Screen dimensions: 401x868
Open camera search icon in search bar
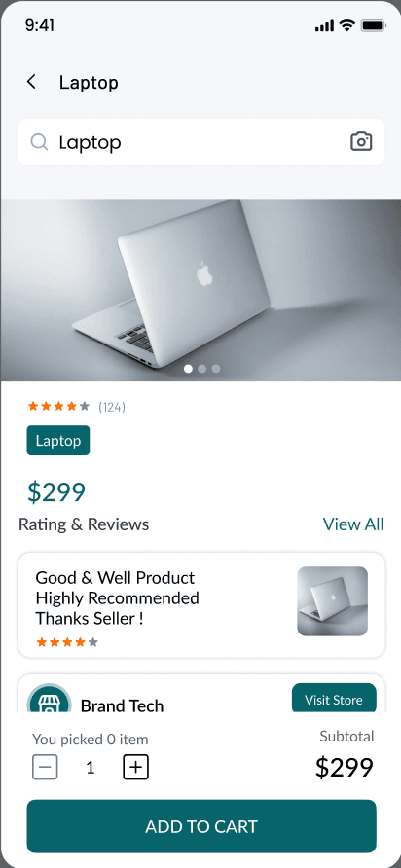point(361,142)
